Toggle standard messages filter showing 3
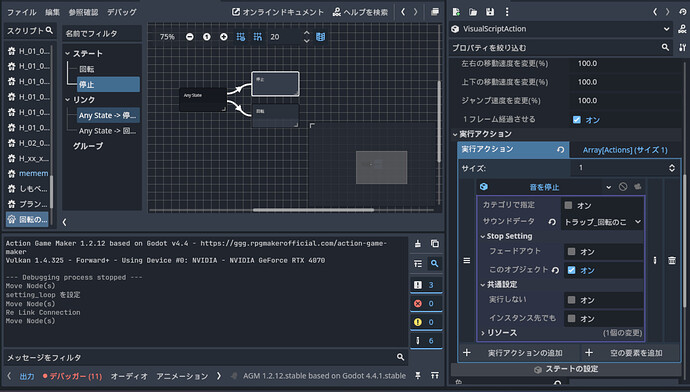 [x=426, y=285]
